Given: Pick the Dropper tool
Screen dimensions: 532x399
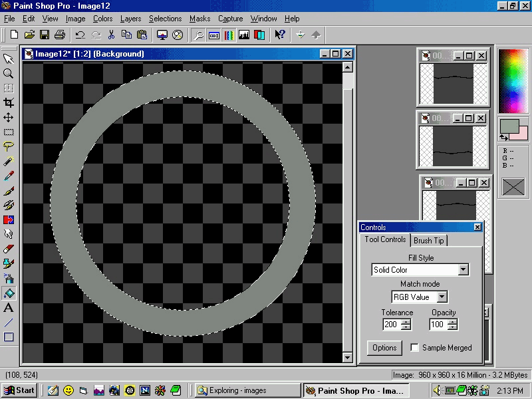Looking at the screenshot, I should 9,176.
